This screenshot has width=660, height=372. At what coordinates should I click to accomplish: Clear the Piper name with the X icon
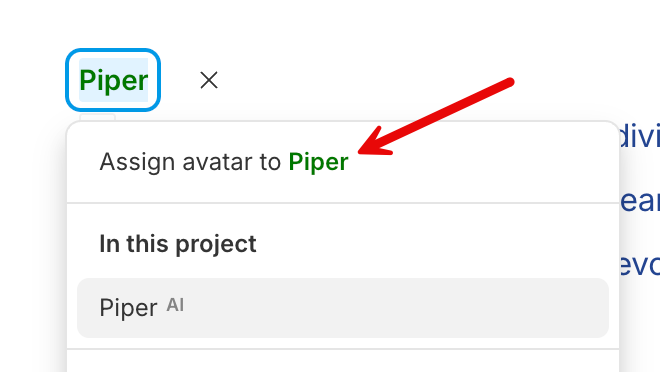click(209, 80)
